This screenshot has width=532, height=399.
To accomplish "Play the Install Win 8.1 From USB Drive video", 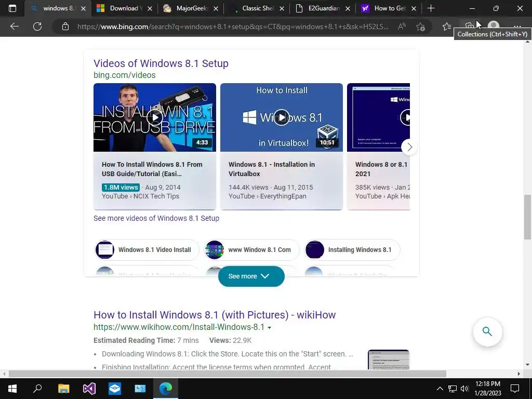I will pos(155,117).
